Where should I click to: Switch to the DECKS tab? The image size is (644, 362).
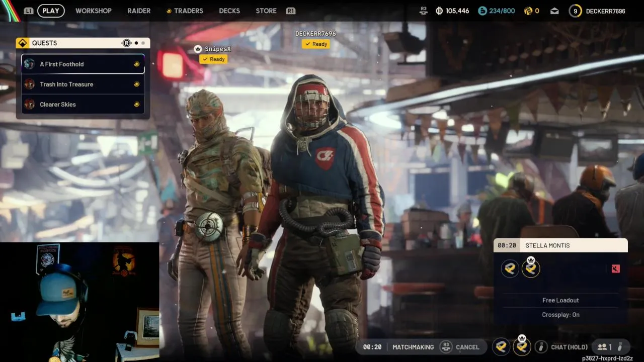(x=229, y=11)
